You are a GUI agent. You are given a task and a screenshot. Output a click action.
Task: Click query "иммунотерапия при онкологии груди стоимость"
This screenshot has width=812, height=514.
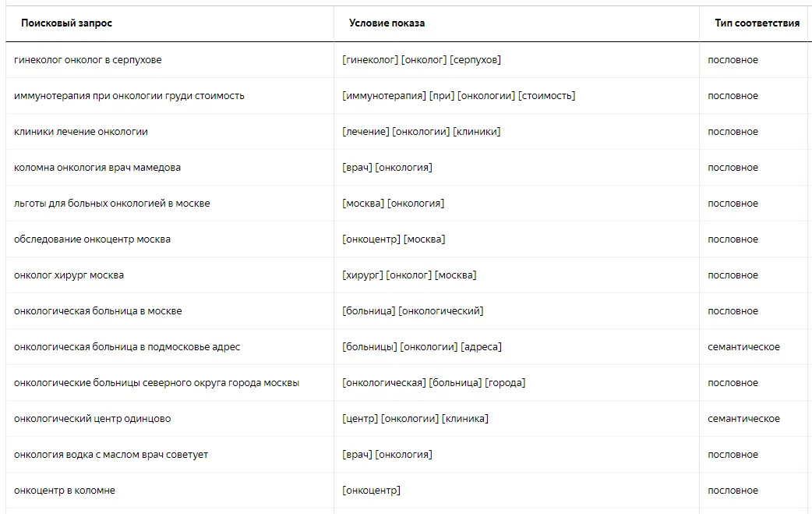(x=129, y=96)
